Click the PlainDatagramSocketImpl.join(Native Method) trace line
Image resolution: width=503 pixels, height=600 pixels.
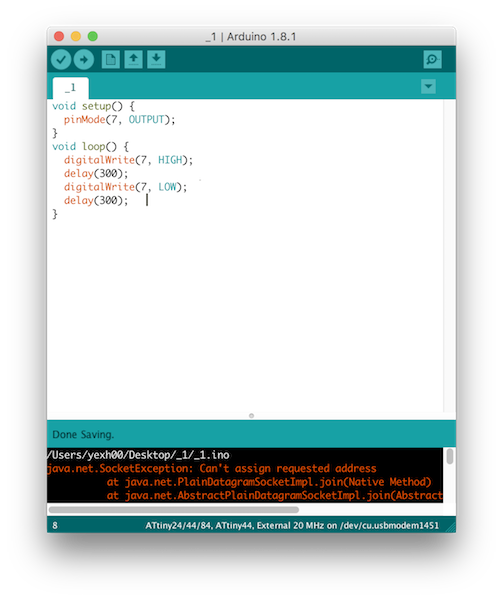[269, 482]
